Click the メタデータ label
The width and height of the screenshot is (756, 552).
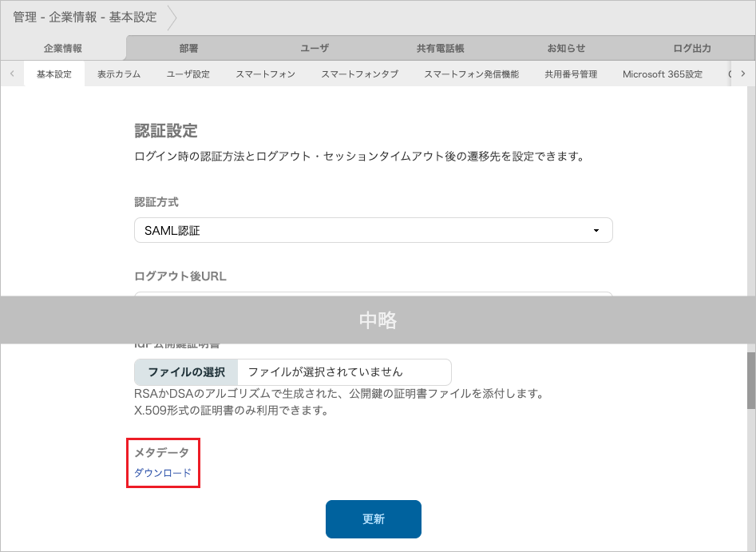pyautogui.click(x=161, y=453)
